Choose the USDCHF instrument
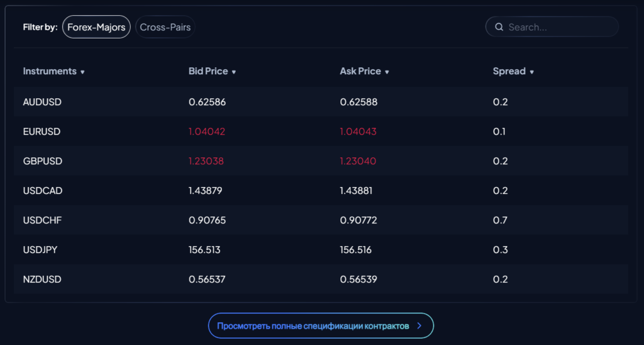The height and width of the screenshot is (345, 644). click(42, 220)
